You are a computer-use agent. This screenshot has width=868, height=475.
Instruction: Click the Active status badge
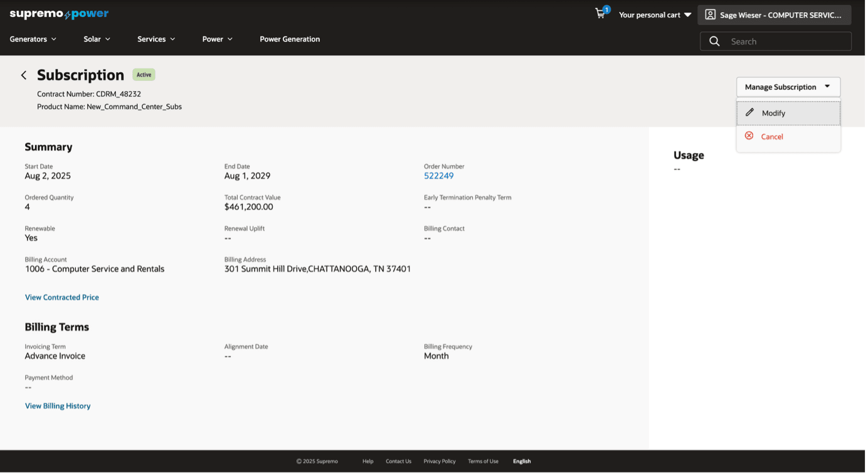click(x=144, y=75)
